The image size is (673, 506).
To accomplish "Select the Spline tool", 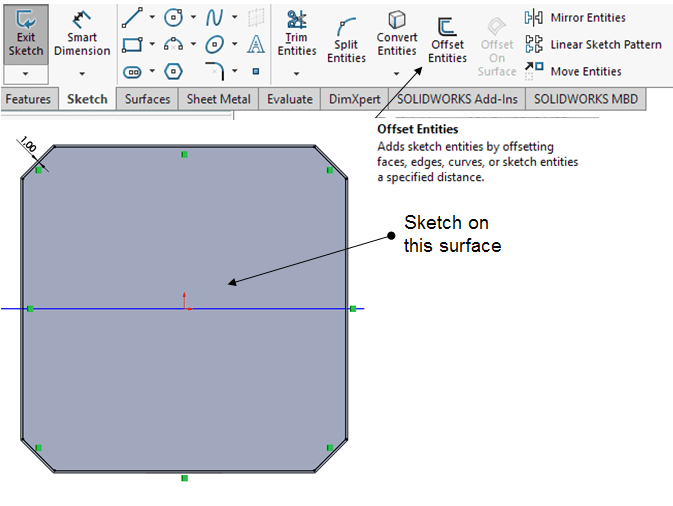I will [x=215, y=17].
